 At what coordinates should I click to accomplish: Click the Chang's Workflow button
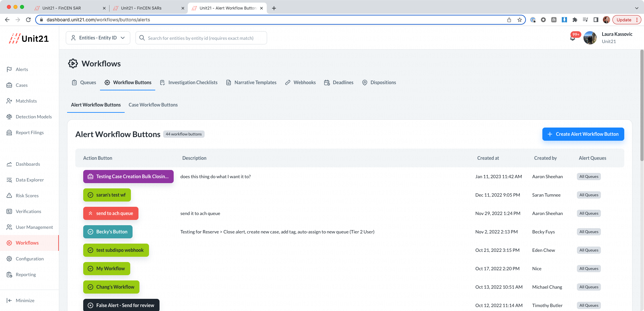click(111, 287)
